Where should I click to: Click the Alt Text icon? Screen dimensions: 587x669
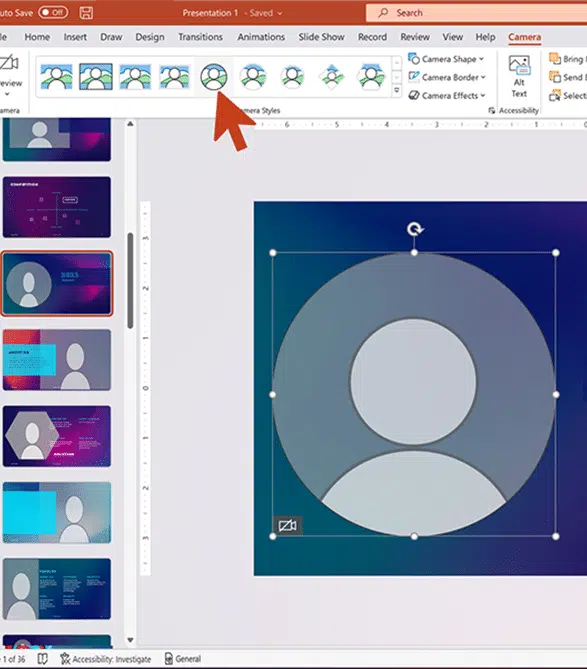tap(519, 77)
